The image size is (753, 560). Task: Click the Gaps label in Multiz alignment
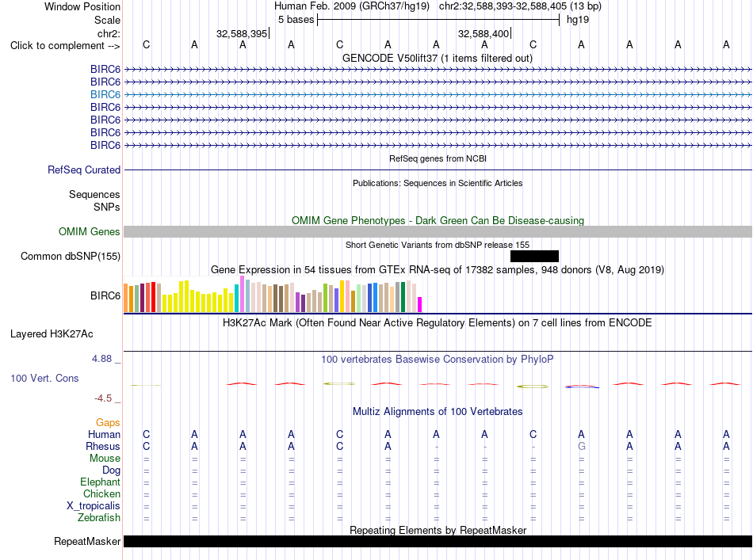(108, 422)
